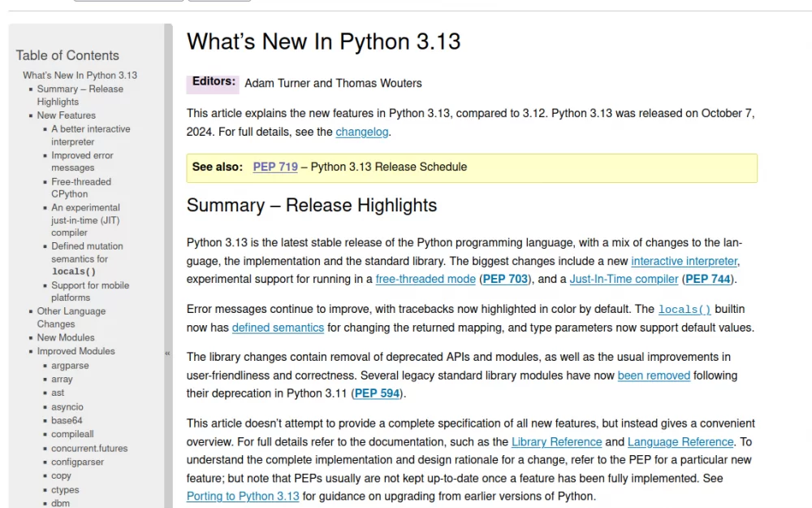Select Free-threaded CPython in the sidebar

point(80,187)
